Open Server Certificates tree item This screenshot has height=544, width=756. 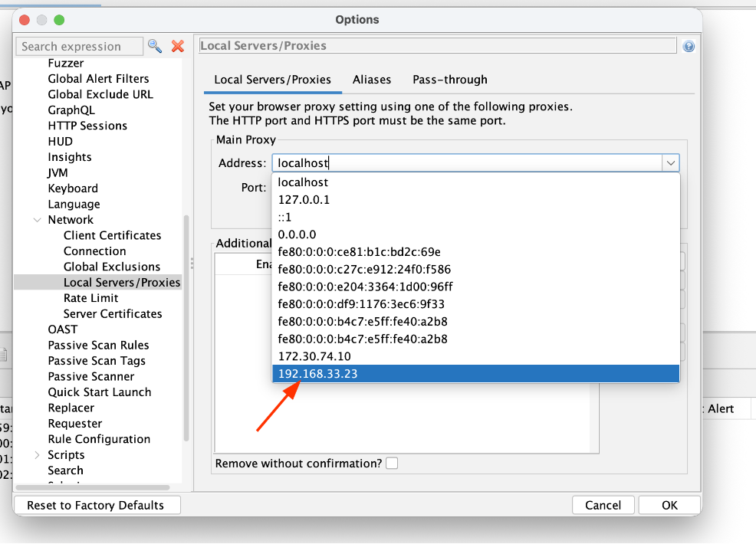click(113, 313)
